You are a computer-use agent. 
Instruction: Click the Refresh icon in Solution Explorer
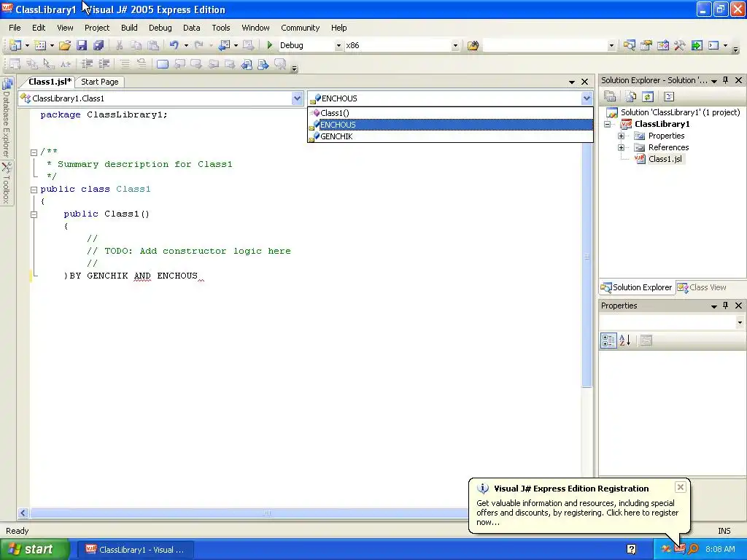648,97
